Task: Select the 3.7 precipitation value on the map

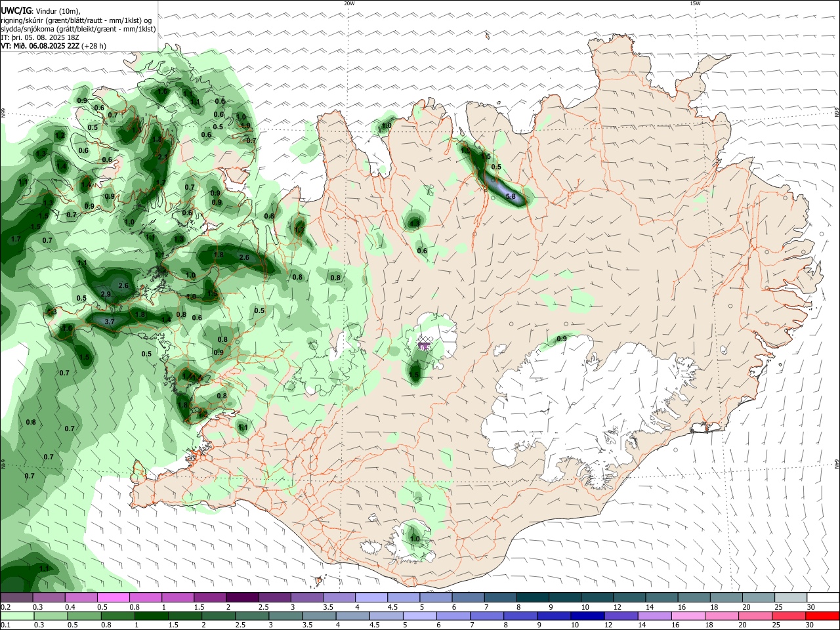Action: click(x=110, y=322)
